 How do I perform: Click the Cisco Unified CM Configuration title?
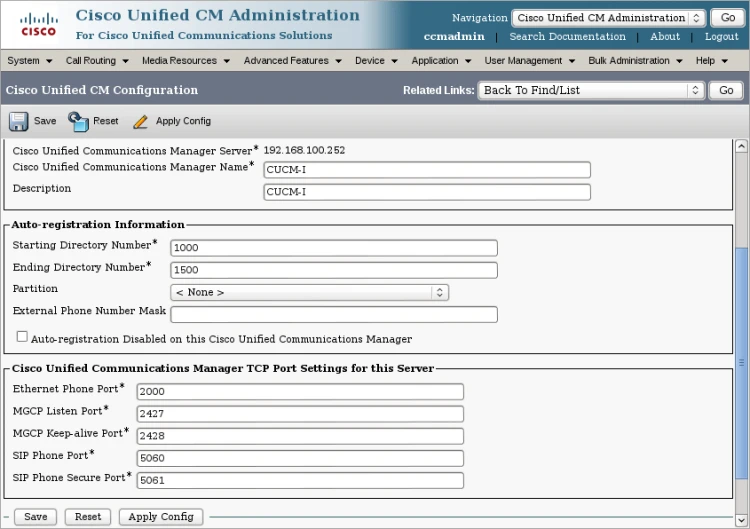pos(102,90)
